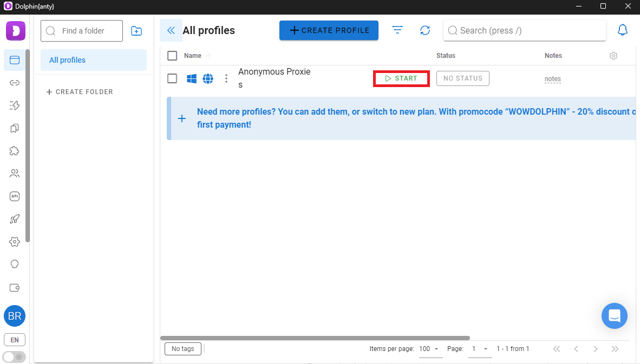Toggle the light/dark theme switch
This screenshot has width=640, height=364.
tap(14, 356)
